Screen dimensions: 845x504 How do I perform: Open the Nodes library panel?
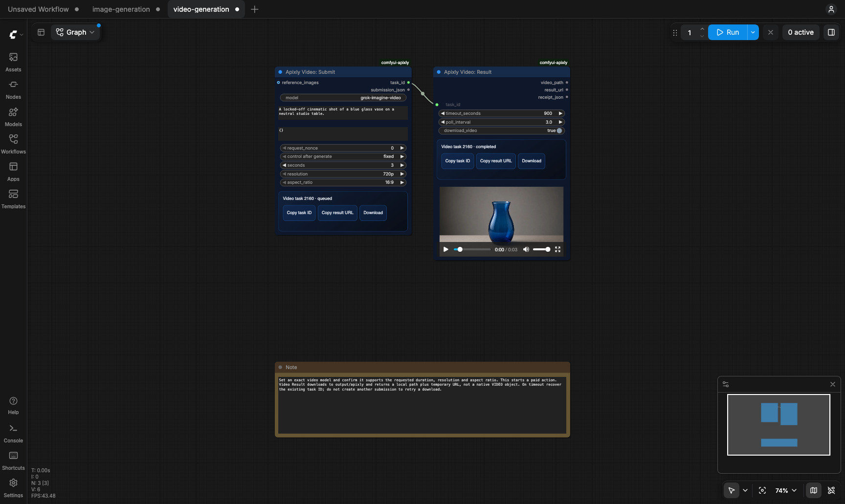[13, 89]
